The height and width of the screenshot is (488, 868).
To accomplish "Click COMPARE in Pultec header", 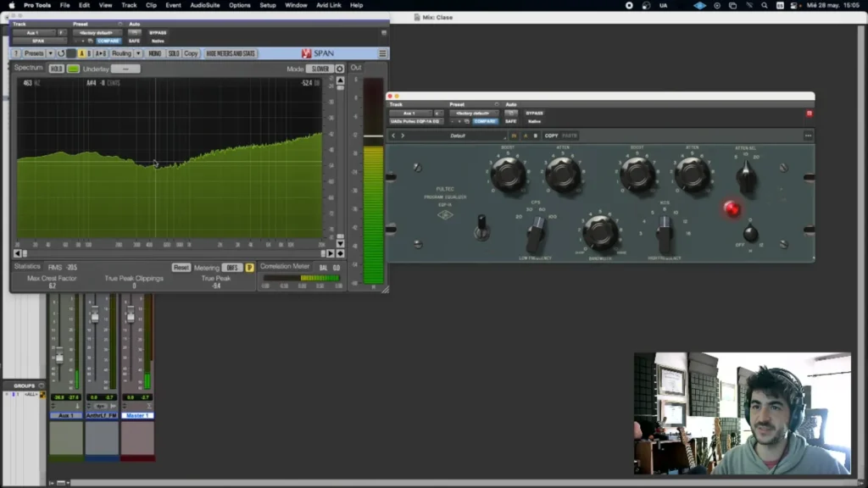I will [485, 121].
